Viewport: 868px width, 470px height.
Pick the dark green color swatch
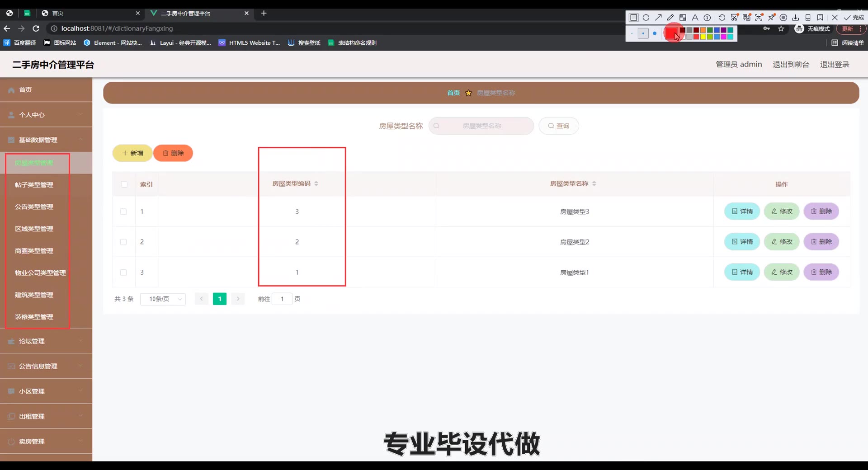pos(710,30)
